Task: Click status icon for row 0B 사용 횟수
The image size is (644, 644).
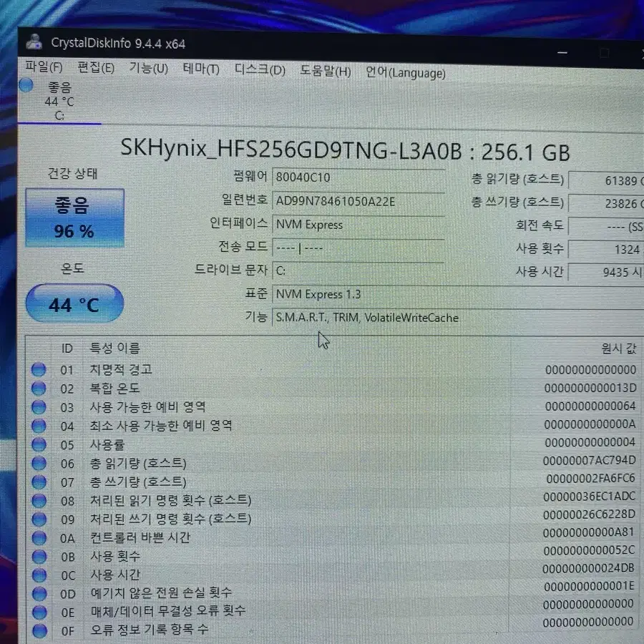Action: [x=39, y=557]
